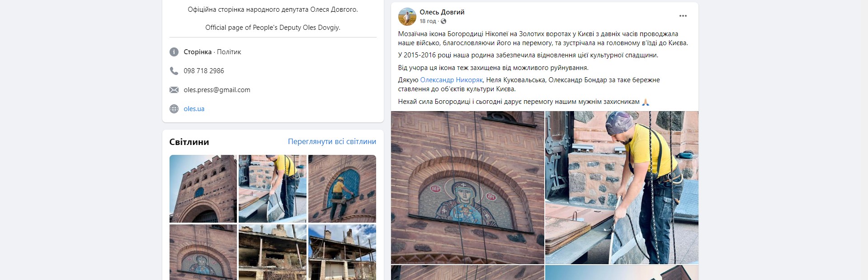Open the large mosaic icon post photo
Viewport: 868px width, 280px height.
pos(467,187)
